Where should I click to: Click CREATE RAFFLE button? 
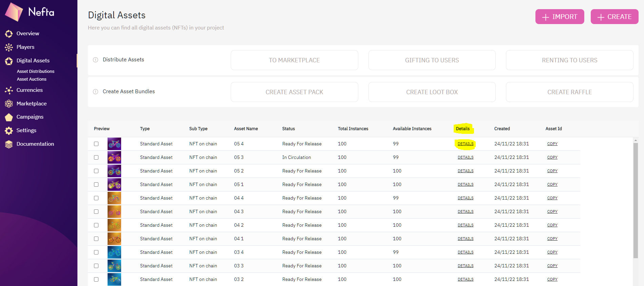pos(570,92)
